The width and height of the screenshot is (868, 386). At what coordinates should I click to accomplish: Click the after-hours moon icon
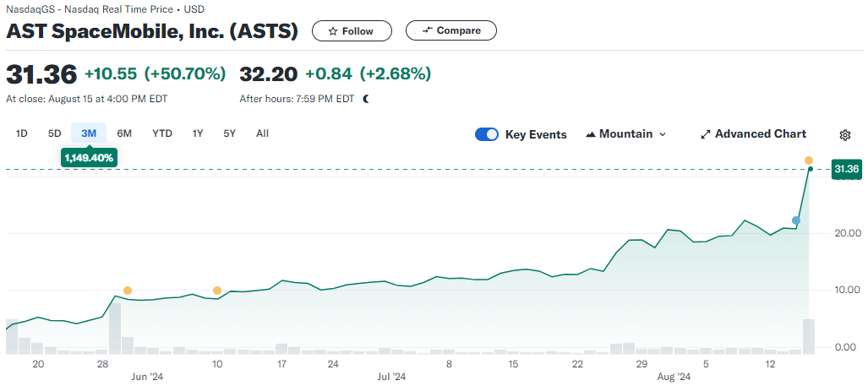tap(366, 99)
